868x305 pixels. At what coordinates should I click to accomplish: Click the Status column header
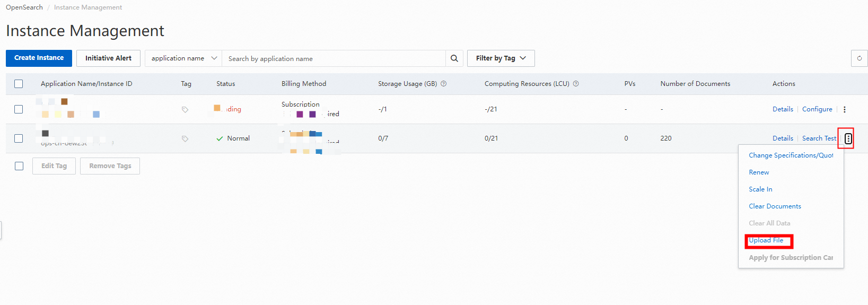coord(225,84)
